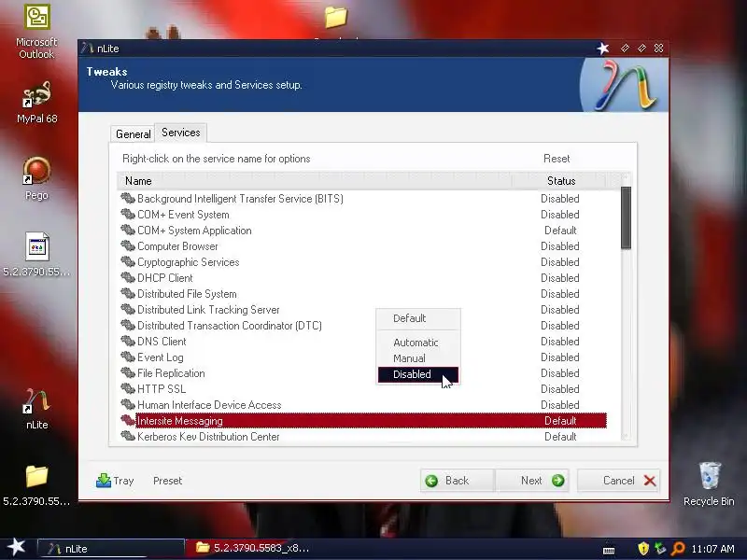Click the Tray label button
The width and height of the screenshot is (747, 560).
point(123,481)
